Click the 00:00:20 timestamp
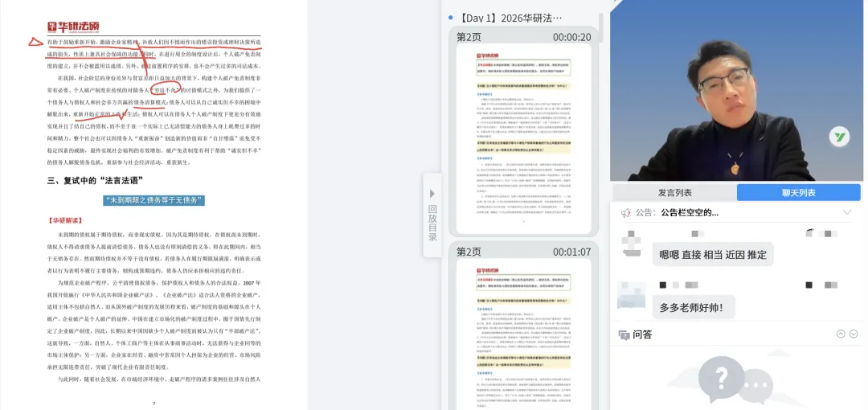This screenshot has width=868, height=410. tap(572, 37)
